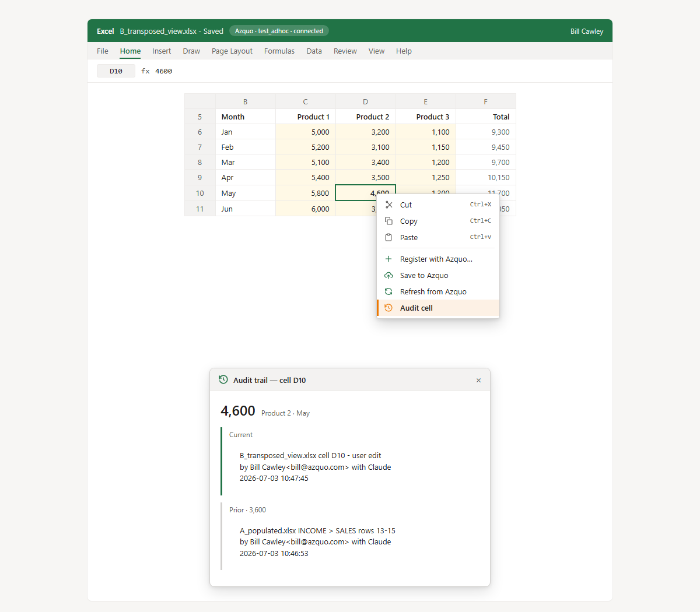The image size is (700, 612).
Task: Click the Bill Cawley account name
Action: [x=587, y=31]
